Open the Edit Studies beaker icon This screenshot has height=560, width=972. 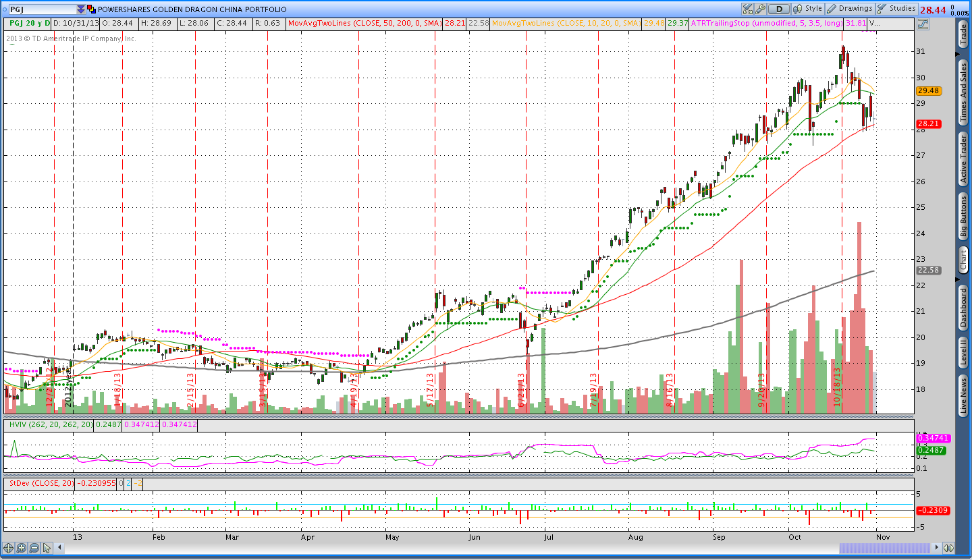pyautogui.click(x=747, y=9)
